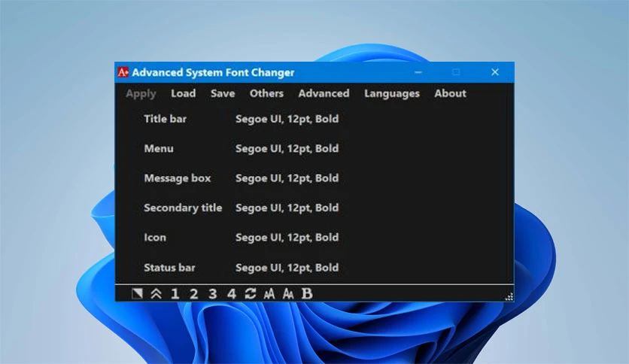
Task: Click the decrease font size Aa icon
Action: [288, 294]
